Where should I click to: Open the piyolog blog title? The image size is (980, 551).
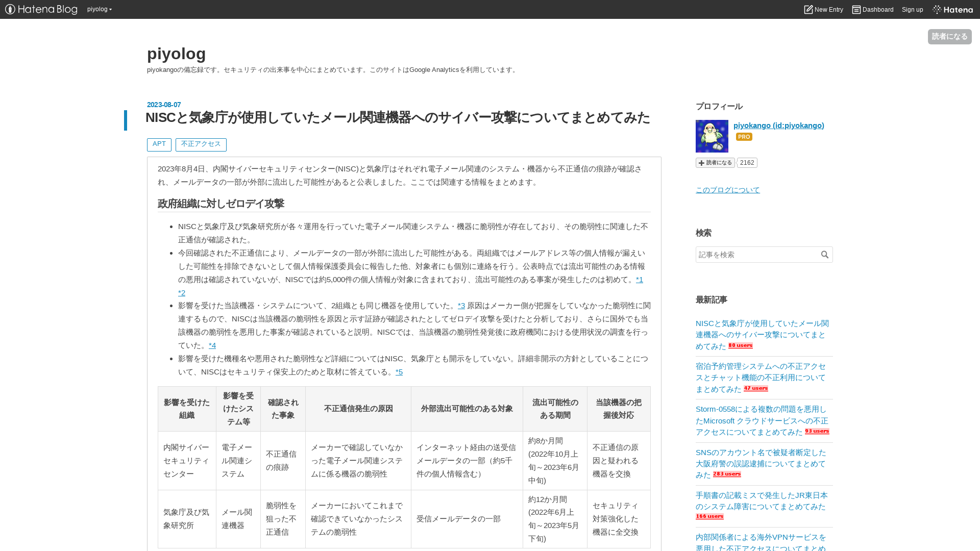tap(177, 54)
